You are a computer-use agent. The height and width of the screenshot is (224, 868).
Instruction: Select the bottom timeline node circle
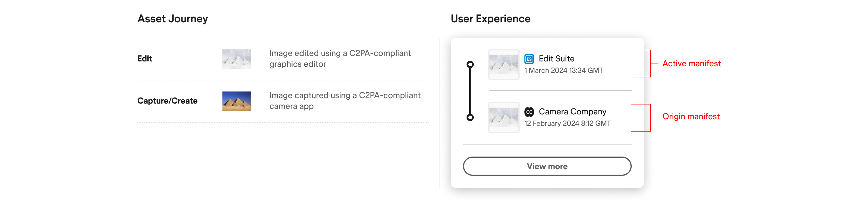click(470, 117)
